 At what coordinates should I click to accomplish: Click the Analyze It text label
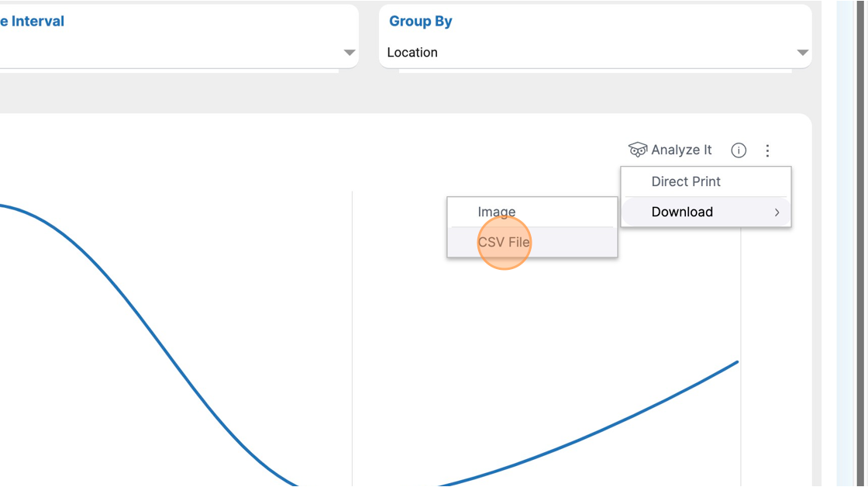pos(681,150)
